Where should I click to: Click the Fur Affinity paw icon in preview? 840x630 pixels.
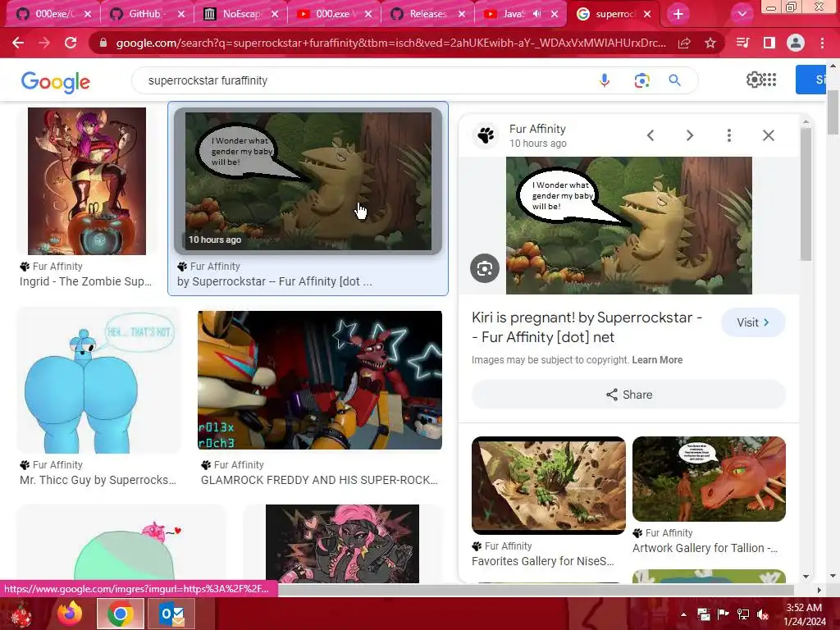pos(486,135)
